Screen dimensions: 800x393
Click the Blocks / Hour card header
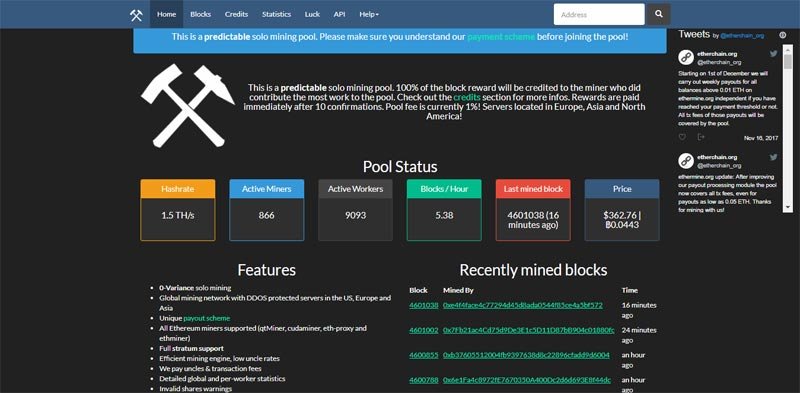pyautogui.click(x=444, y=189)
